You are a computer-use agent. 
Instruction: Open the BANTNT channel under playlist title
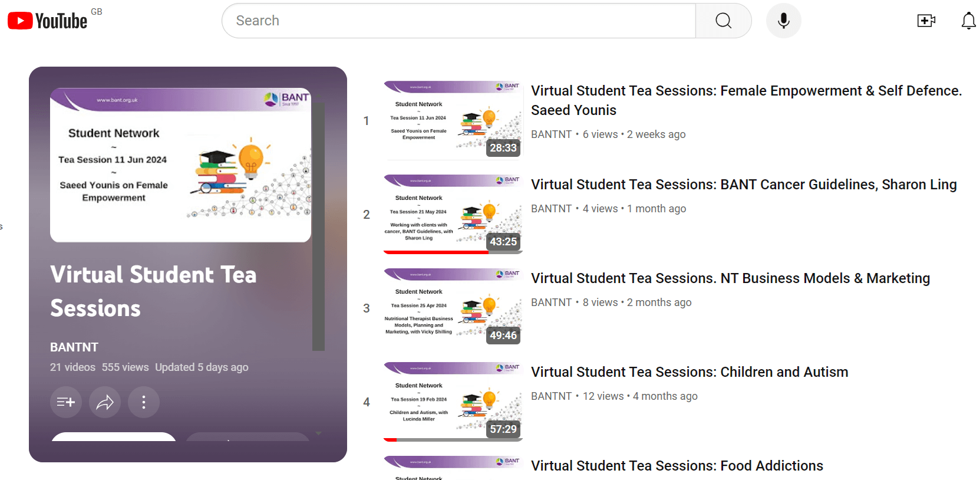pos(74,347)
